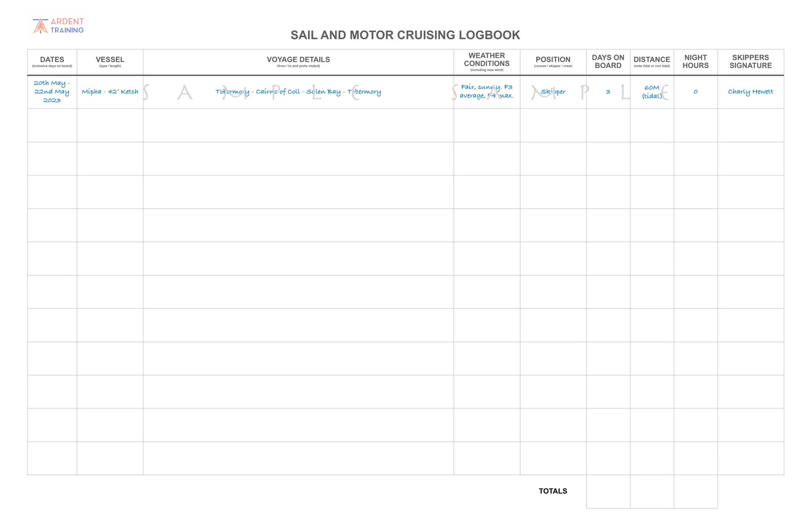Click the TOTALS label
This screenshot has height=527, width=812.
(553, 491)
